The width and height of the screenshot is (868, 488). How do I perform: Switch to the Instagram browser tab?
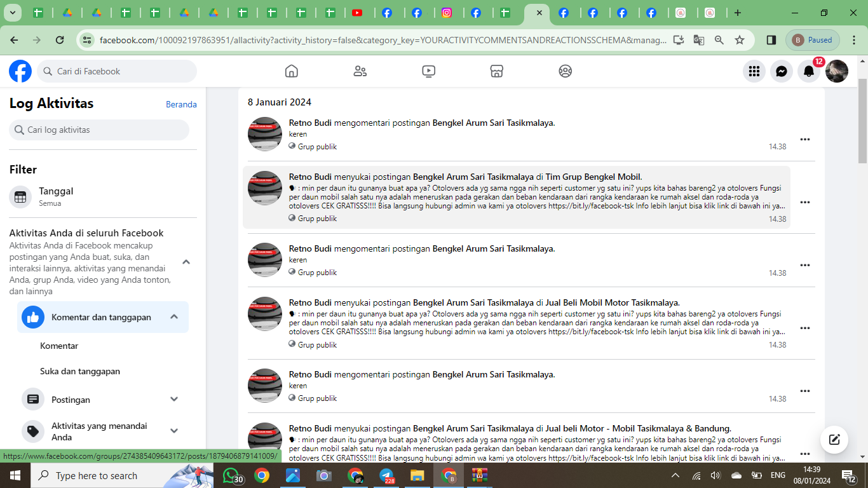tap(447, 13)
